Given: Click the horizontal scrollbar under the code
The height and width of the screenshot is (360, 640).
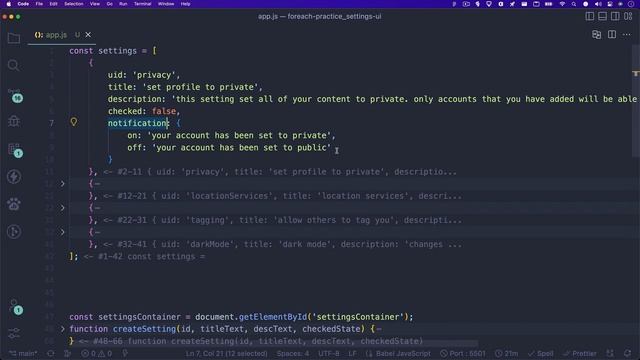Looking at the screenshot, I should pyautogui.click(x=273, y=344).
